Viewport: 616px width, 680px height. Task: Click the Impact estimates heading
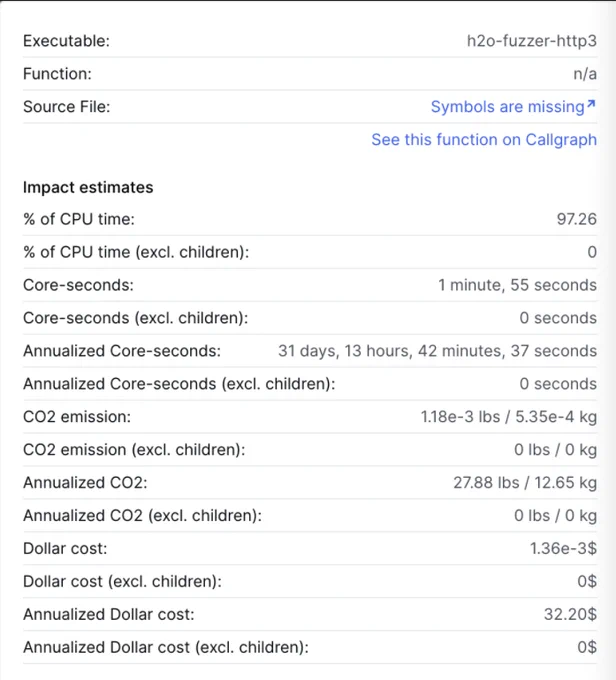(x=88, y=187)
